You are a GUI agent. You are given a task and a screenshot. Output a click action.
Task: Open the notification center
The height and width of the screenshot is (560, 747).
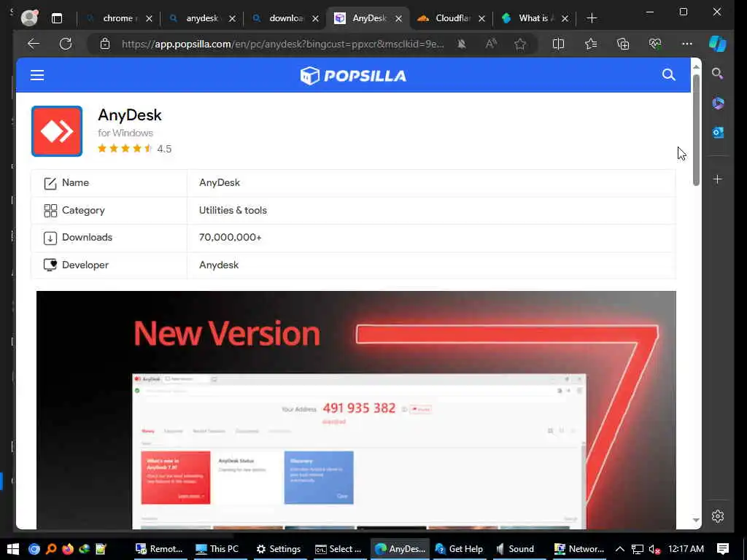(x=723, y=549)
